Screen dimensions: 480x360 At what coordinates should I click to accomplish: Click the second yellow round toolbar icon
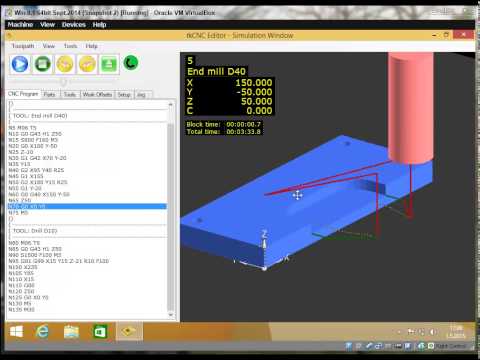(87, 64)
